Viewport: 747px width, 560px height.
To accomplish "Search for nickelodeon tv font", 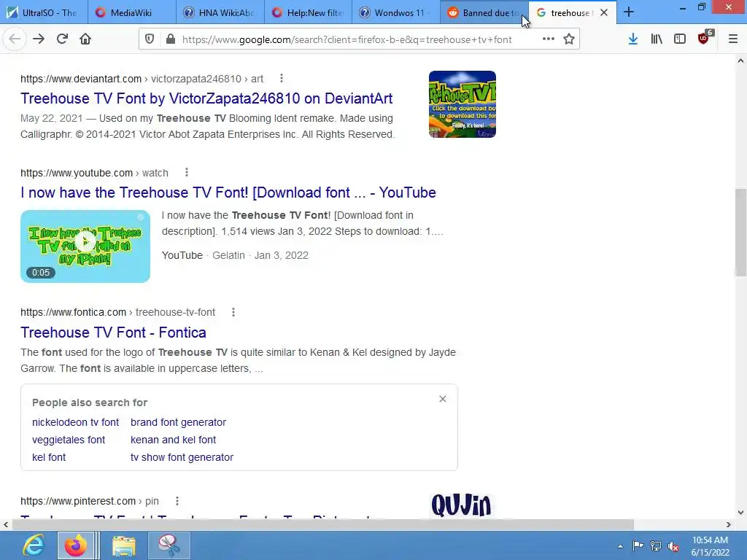I will point(75,422).
